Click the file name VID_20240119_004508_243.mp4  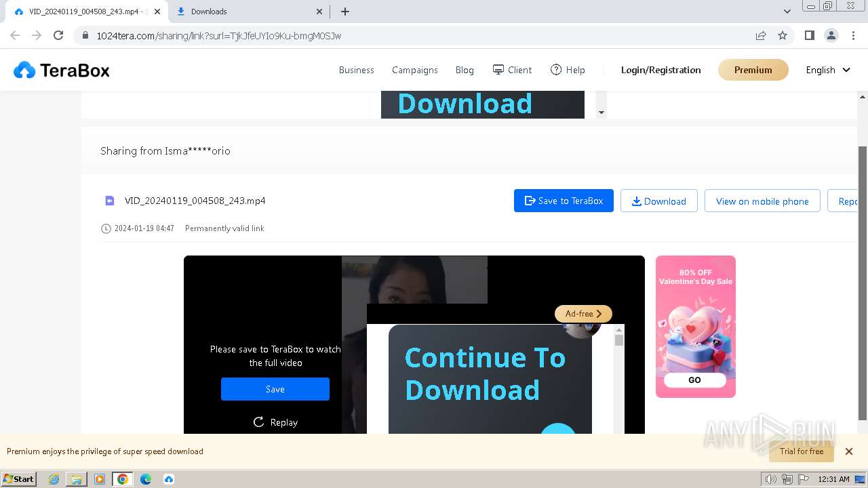[195, 201]
